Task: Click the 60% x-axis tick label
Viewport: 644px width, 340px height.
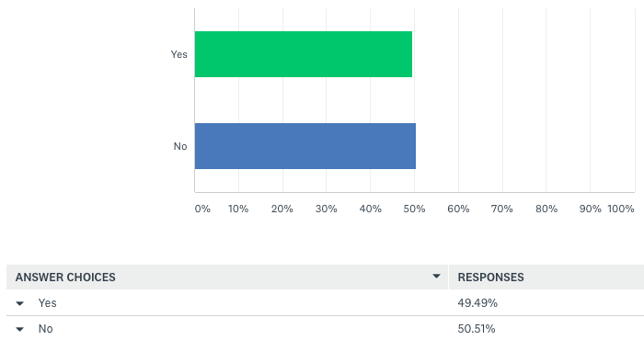Action: (x=458, y=209)
